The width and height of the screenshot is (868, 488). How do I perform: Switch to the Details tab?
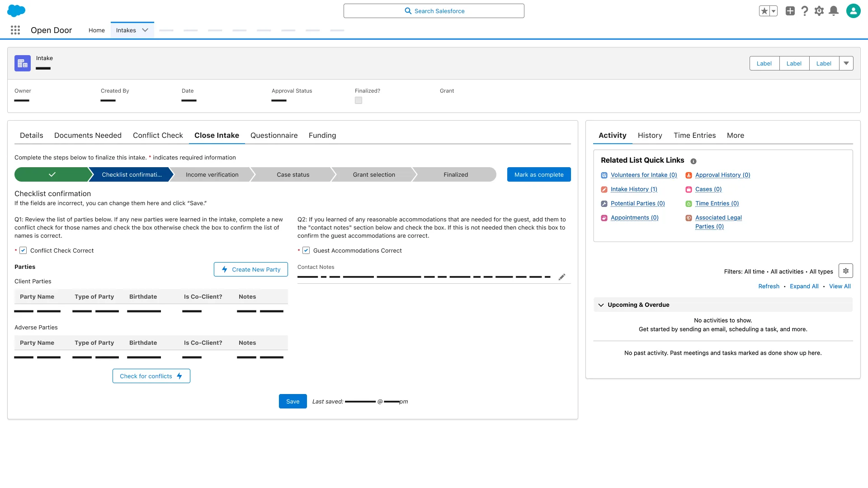(32, 135)
